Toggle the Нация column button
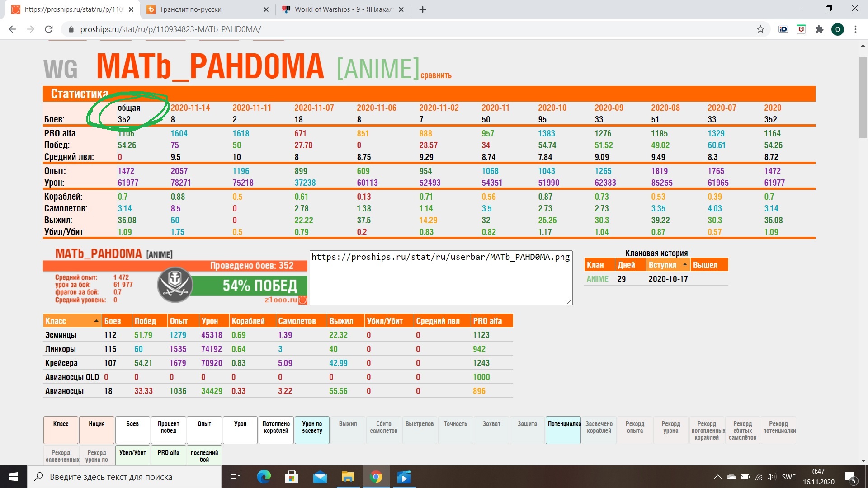Screen dimensions: 868x488 (97, 430)
